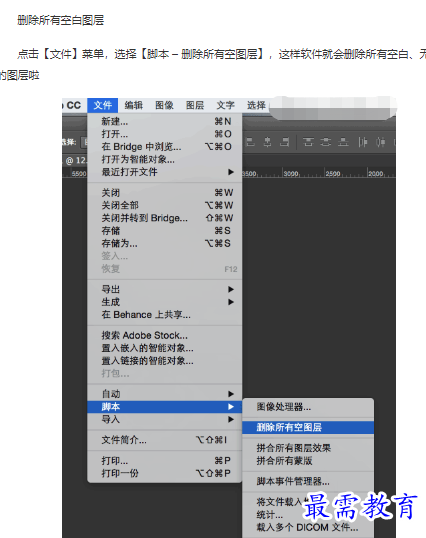Click the 3000 mark on the ruler
The image size is (426, 538).
[291, 174]
